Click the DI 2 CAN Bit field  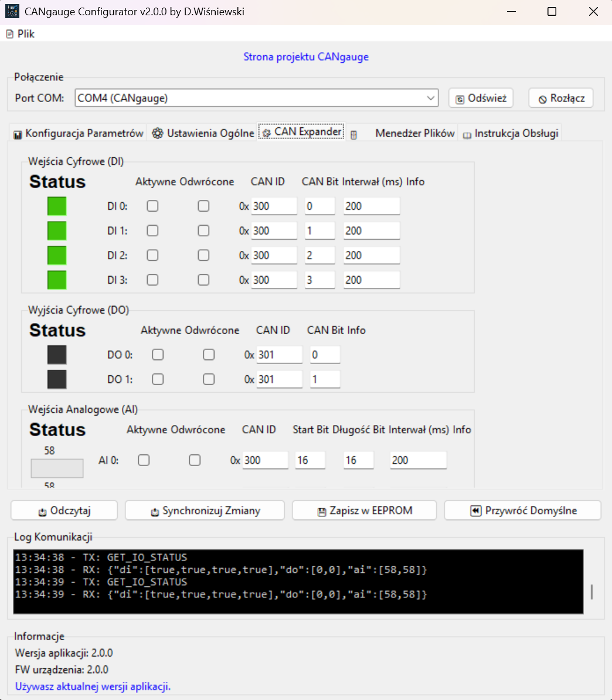[320, 256]
